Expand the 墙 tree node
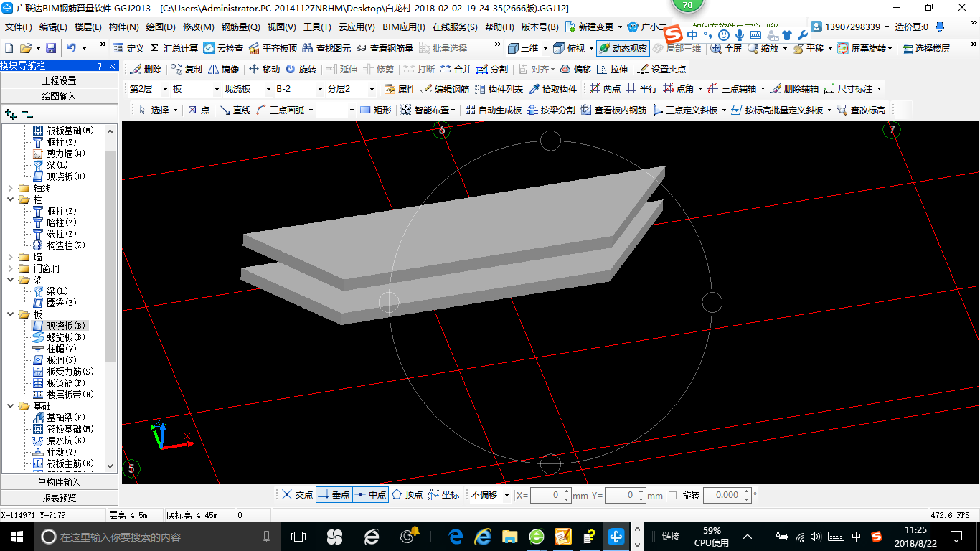 coord(10,257)
